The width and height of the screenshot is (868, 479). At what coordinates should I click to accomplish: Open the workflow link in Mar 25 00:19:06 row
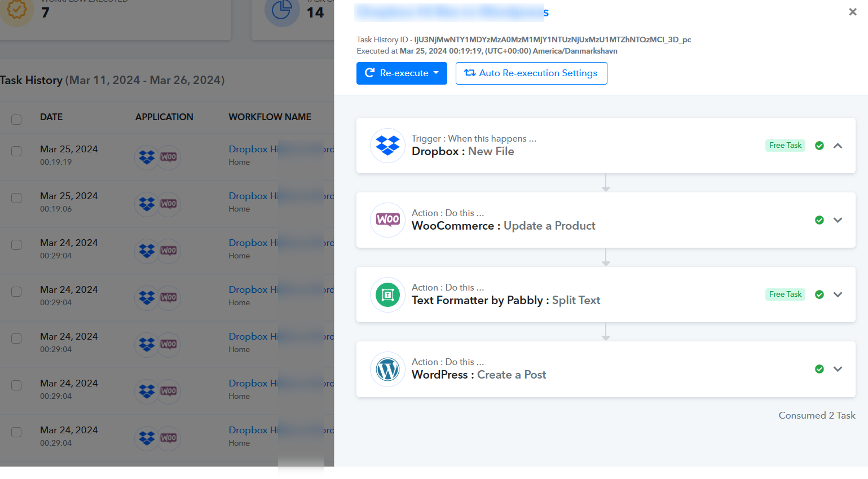coord(281,196)
